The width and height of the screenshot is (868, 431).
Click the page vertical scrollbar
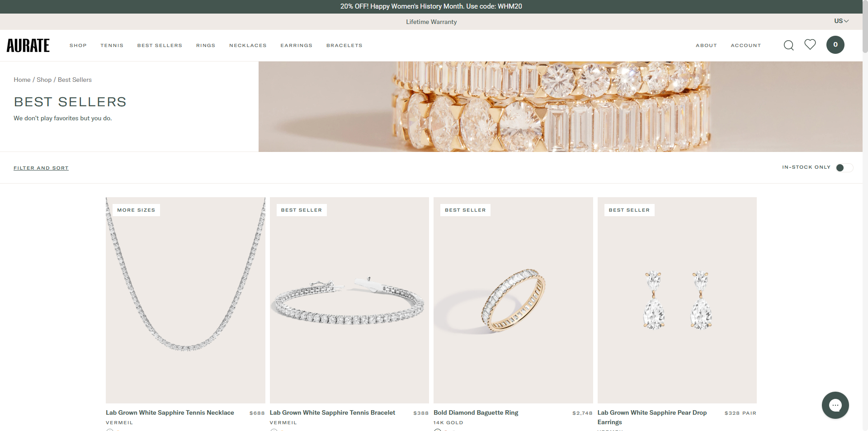coord(865,27)
